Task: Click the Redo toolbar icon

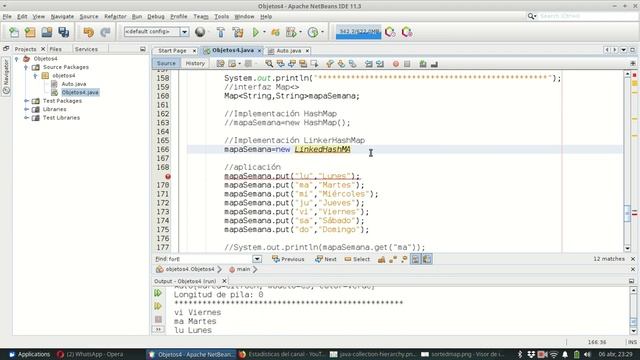Action: pos(105,32)
